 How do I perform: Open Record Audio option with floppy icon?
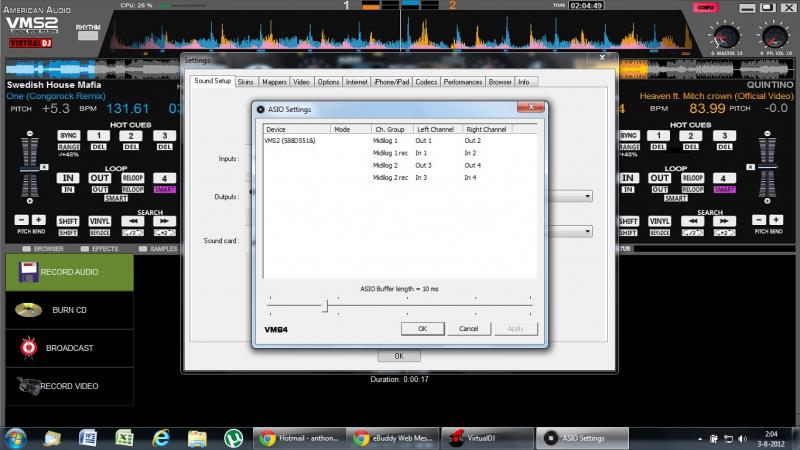coord(69,272)
